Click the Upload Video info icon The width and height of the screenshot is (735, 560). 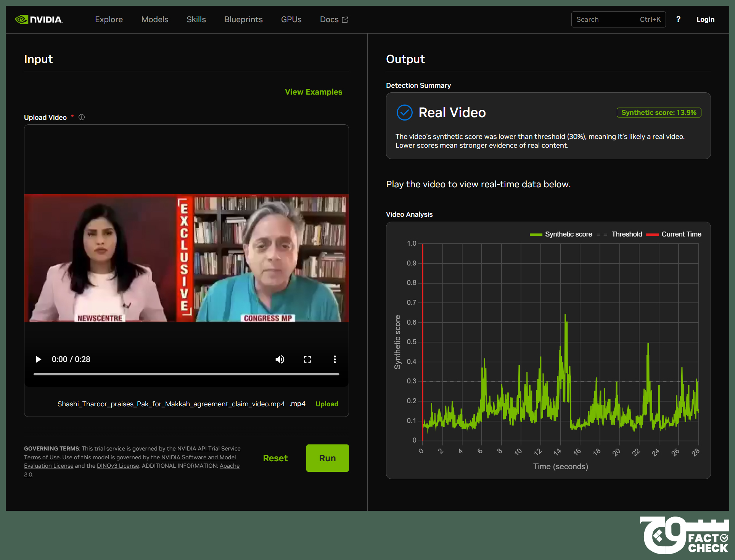82,117
